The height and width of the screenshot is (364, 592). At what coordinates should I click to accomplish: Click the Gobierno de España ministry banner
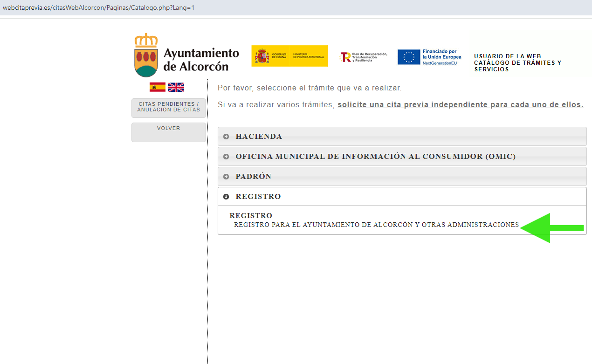coord(289,56)
